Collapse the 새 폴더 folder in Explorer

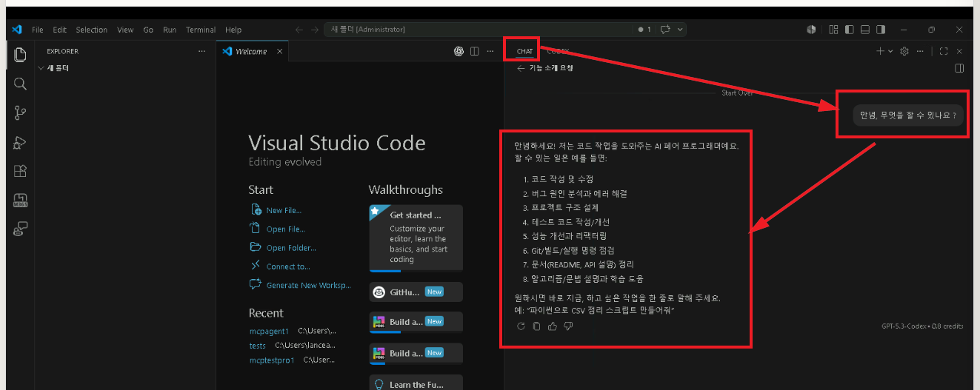coord(41,68)
